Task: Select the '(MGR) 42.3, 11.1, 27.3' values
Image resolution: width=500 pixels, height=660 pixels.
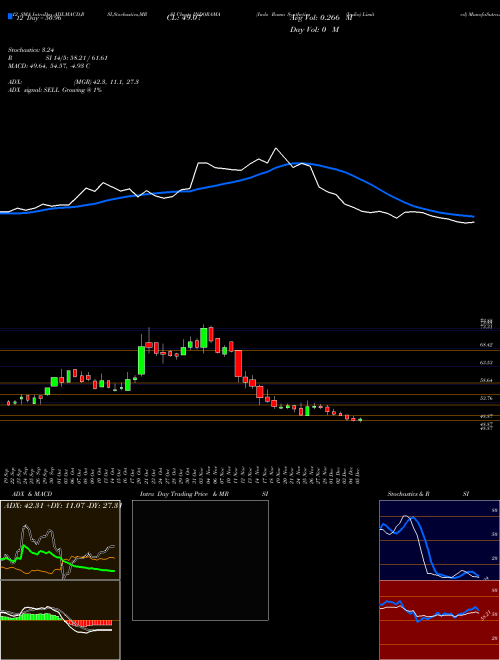Action: 106,82
